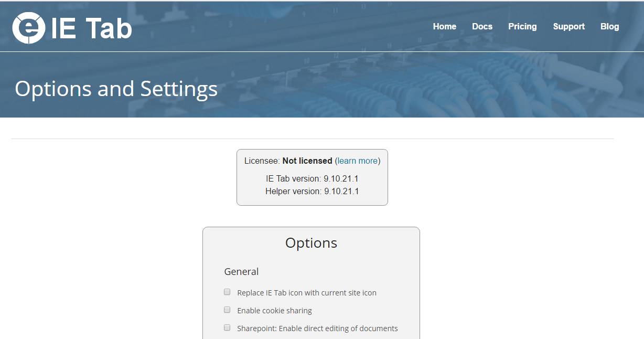
Task: Navigate to the Support page
Action: 568,26
